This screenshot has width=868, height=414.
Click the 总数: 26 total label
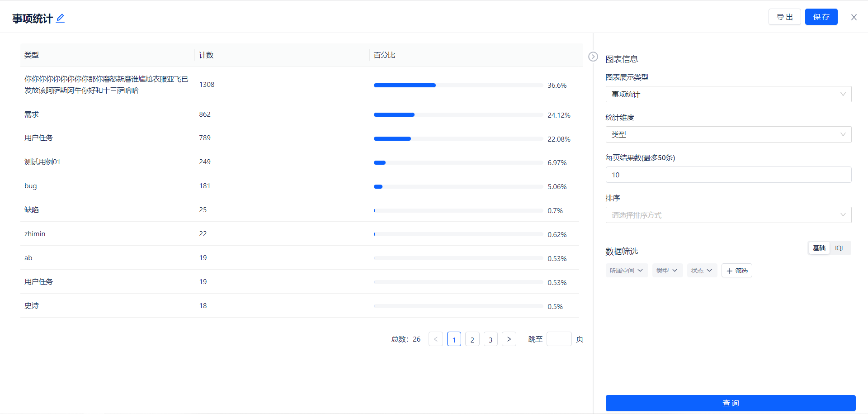click(x=406, y=339)
